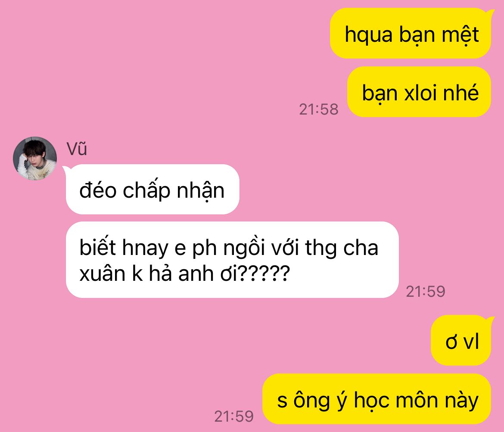Viewport: 504px width, 432px height.
Task: Click the words 'thg cha' in Vũ's message
Action: [x=341, y=248]
